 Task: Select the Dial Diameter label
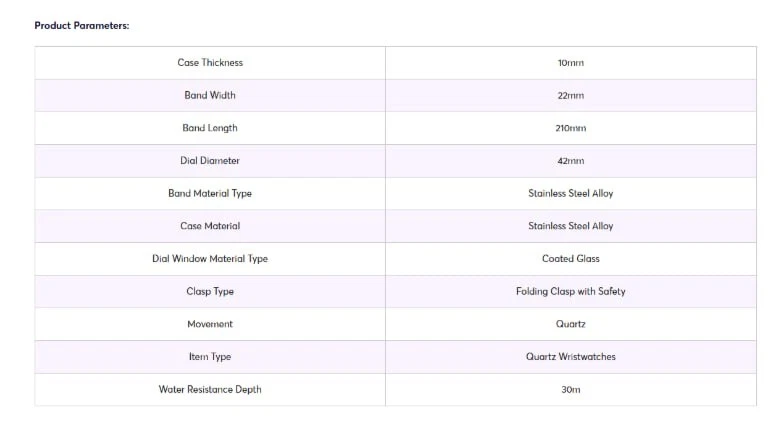210,161
